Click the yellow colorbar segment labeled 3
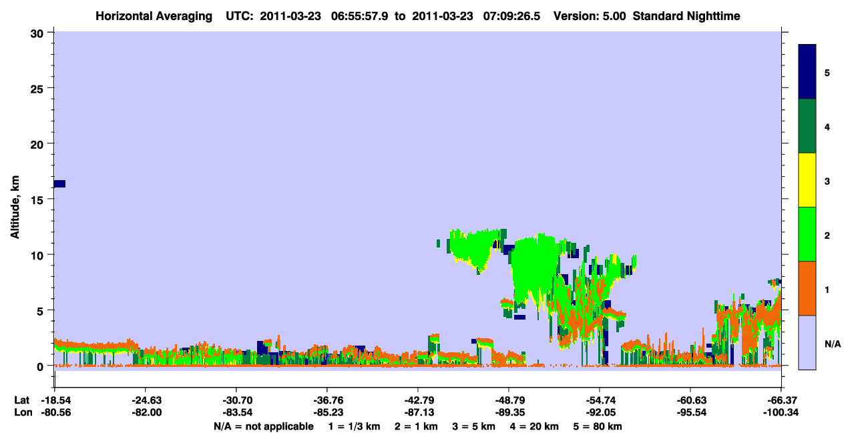The width and height of the screenshot is (868, 445). 807,180
